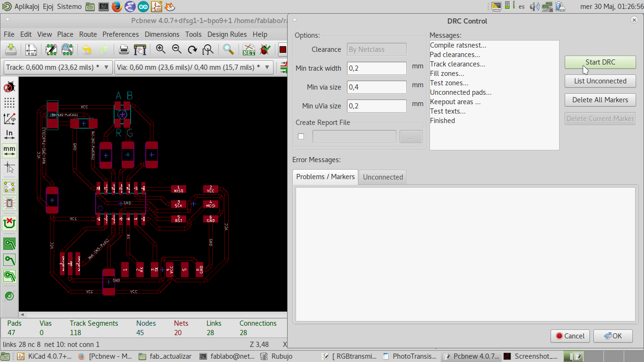Set units to millimeters
Image resolution: width=644 pixels, height=362 pixels.
9,150
